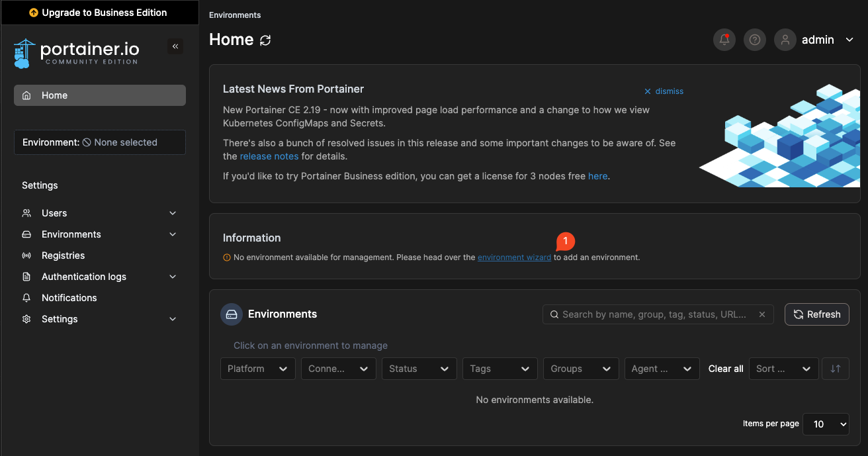Image resolution: width=868 pixels, height=456 pixels.
Task: Click the Environments drive icon in sidebar
Action: [26, 234]
